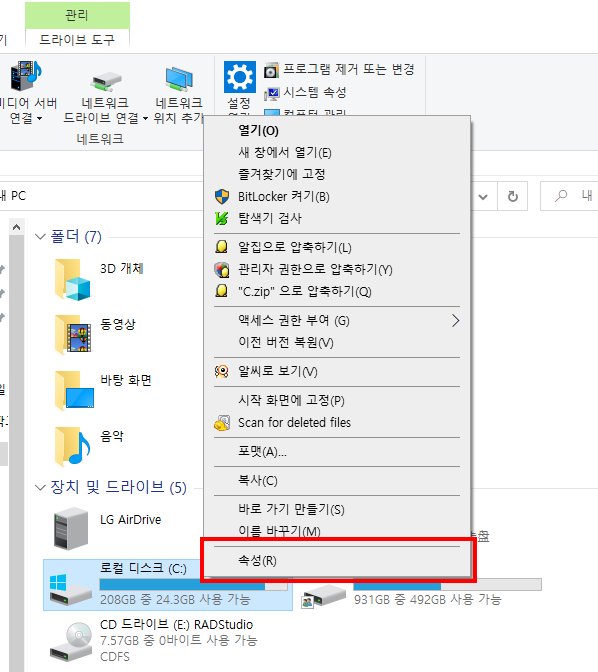The image size is (598, 672).
Task: Click the text 208GB 중 24.3GB 사용 가능
Action: pyautogui.click(x=175, y=599)
